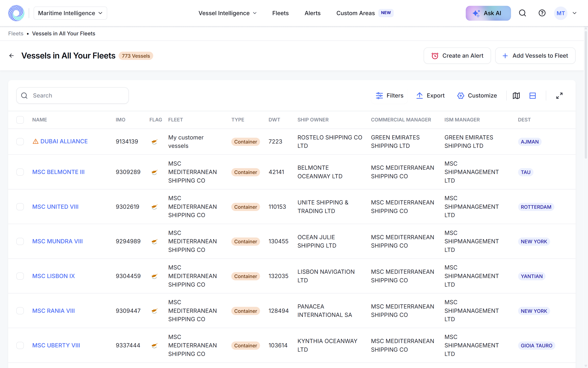Open the Fleets nav item

point(280,13)
